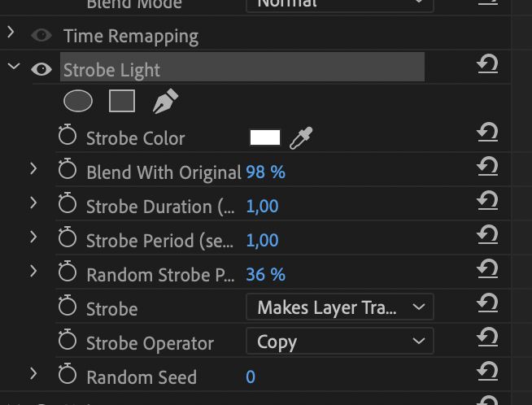532x405 pixels.
Task: Reset Blend With Original value
Action: click(487, 167)
